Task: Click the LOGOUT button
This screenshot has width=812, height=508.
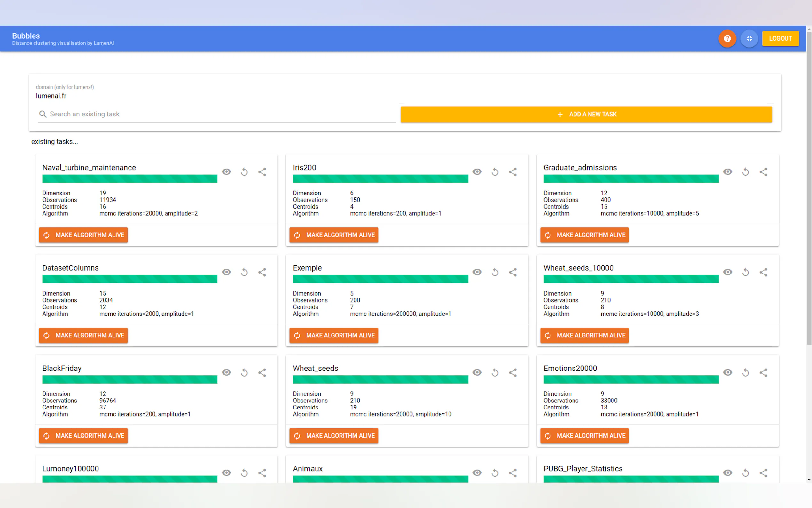Action: (x=780, y=39)
